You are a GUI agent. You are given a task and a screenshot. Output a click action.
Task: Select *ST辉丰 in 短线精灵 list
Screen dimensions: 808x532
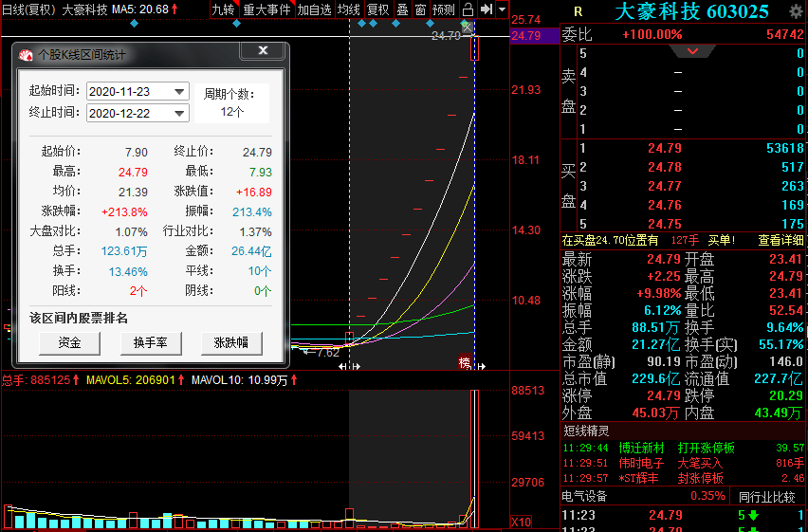point(638,478)
